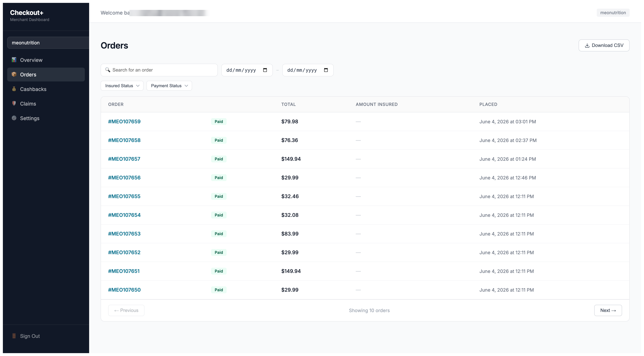
Task: Open order #MEO107658
Action: click(124, 140)
